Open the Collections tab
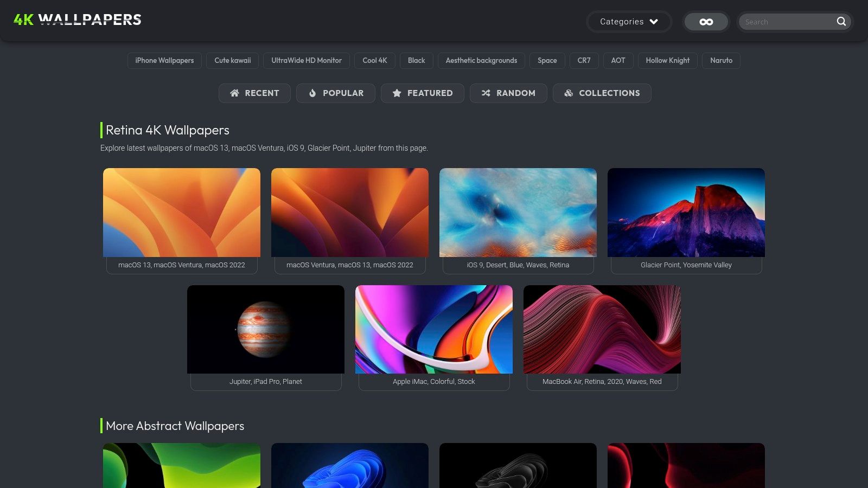 pos(602,93)
